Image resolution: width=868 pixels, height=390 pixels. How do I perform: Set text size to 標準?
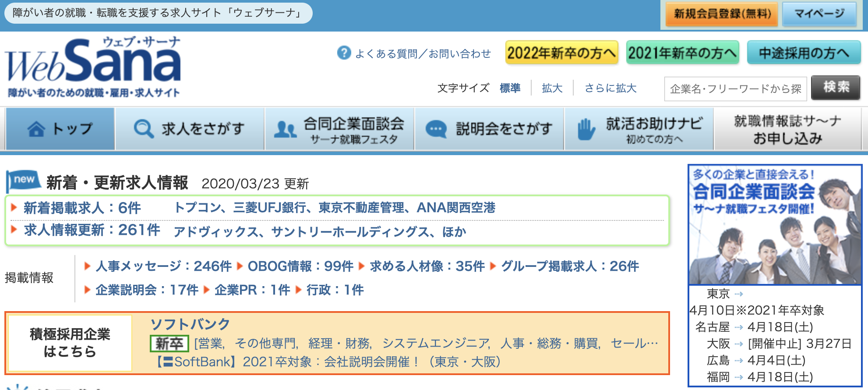tap(510, 88)
